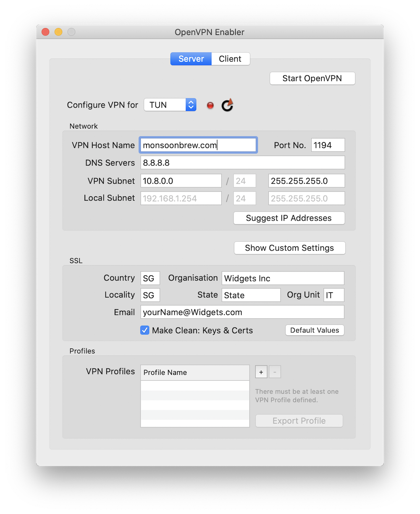Click the red status indicator light

[210, 105]
